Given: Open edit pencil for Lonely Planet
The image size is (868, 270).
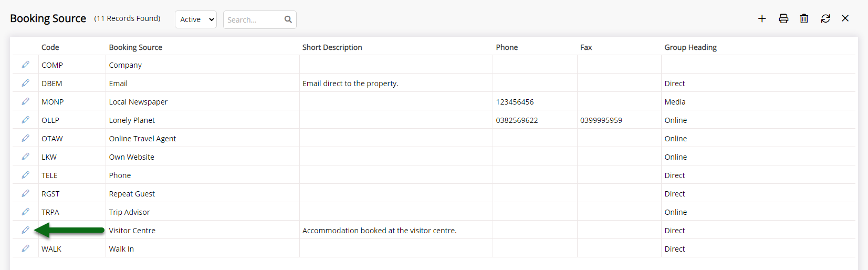Looking at the screenshot, I should (25, 120).
